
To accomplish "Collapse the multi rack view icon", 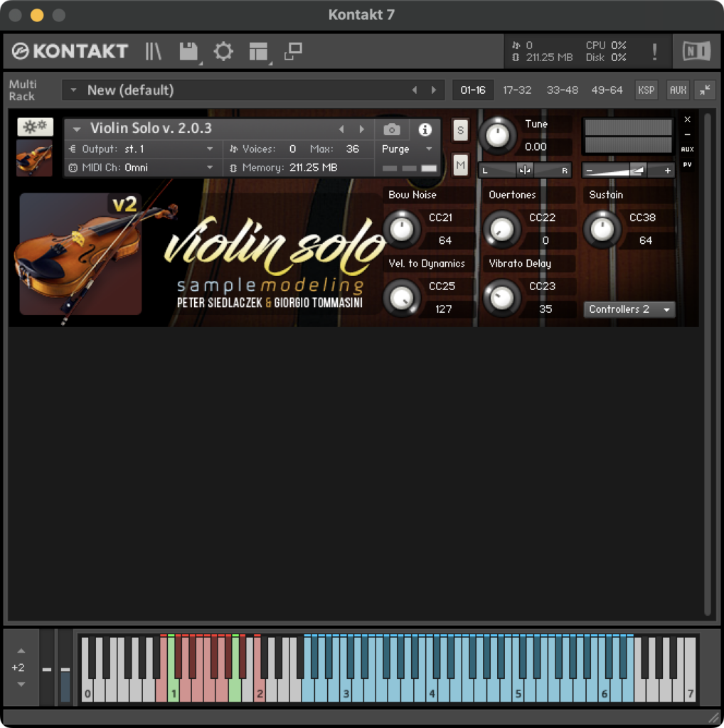I will point(705,90).
